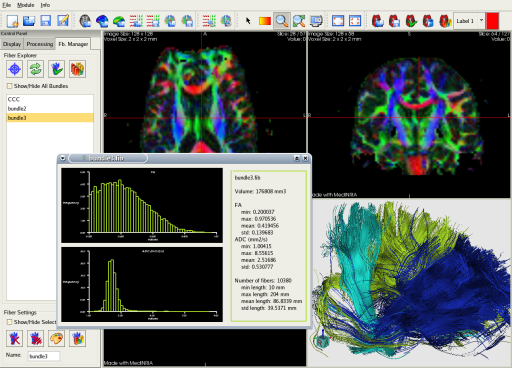Click the delete all bundles scribble icon
512x368 pixels.
pos(35,339)
